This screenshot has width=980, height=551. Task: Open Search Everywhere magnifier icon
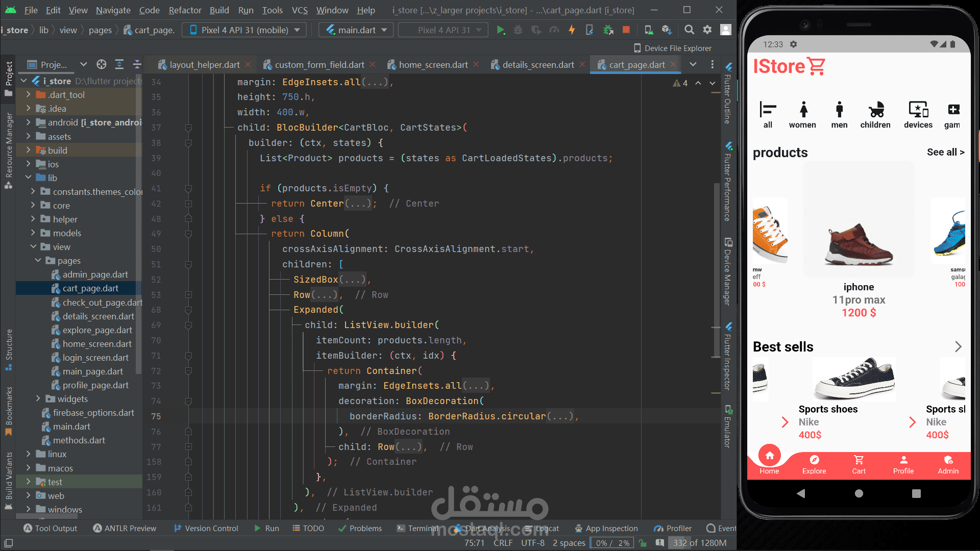click(x=689, y=30)
